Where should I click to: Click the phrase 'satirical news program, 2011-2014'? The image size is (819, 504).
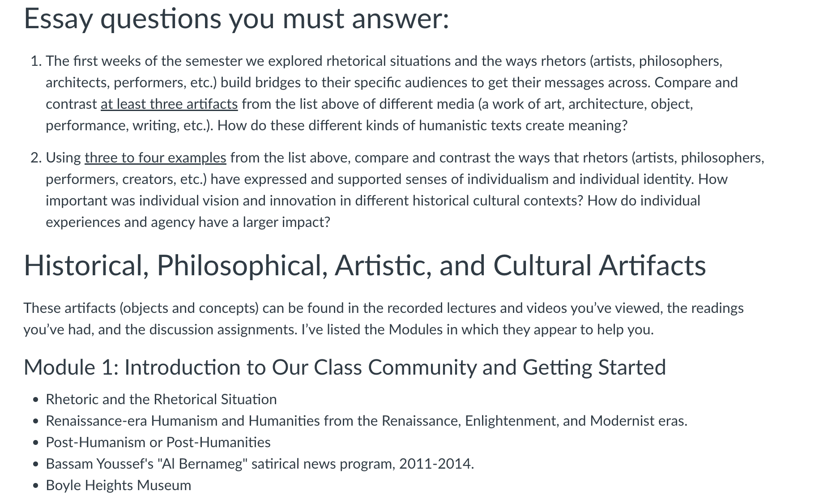(x=362, y=464)
